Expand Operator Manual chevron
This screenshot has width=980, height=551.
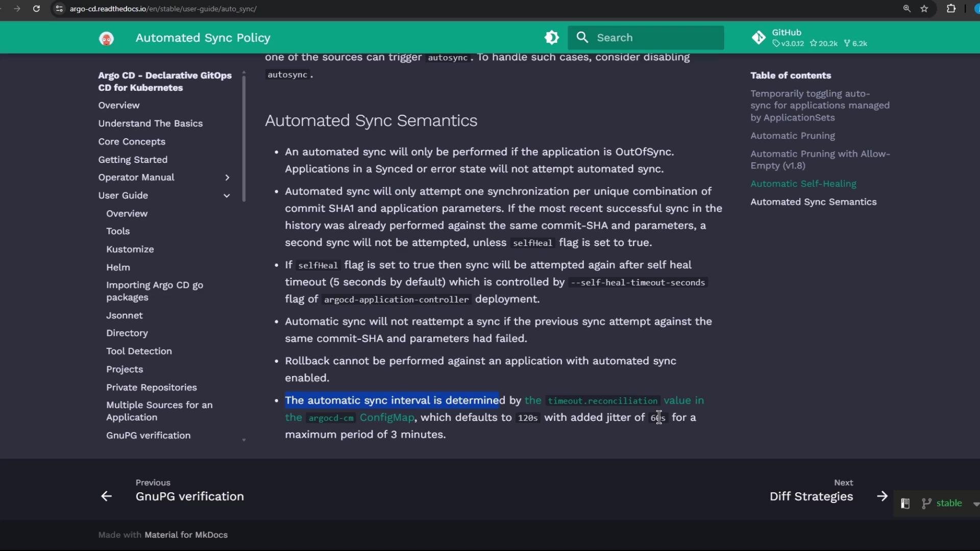coord(227,178)
